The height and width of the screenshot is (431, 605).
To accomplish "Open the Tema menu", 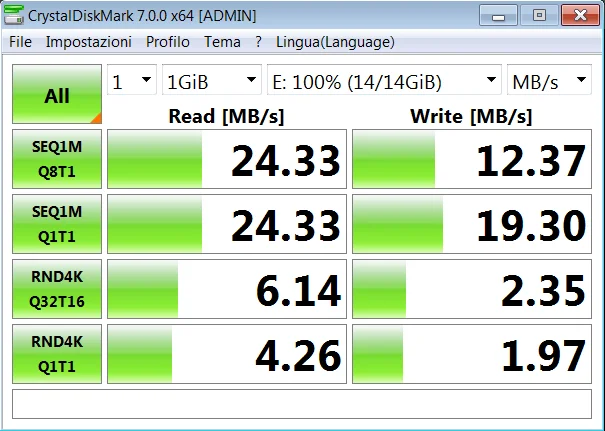I will click(222, 42).
